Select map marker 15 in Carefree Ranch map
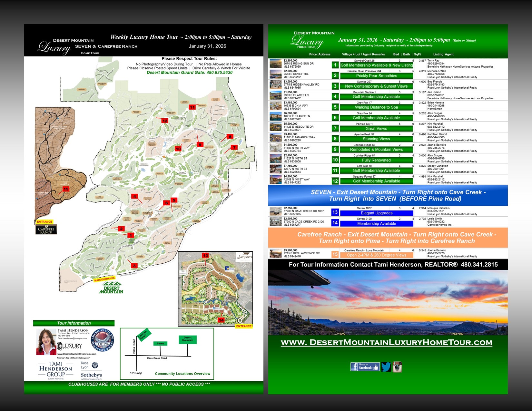532x411 pixels. tap(66, 189)
